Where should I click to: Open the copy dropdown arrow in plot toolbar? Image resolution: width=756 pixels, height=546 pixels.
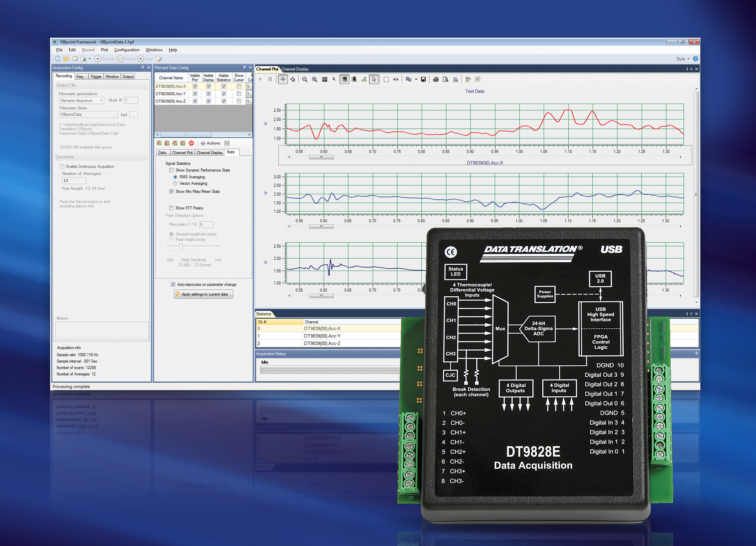(416, 79)
